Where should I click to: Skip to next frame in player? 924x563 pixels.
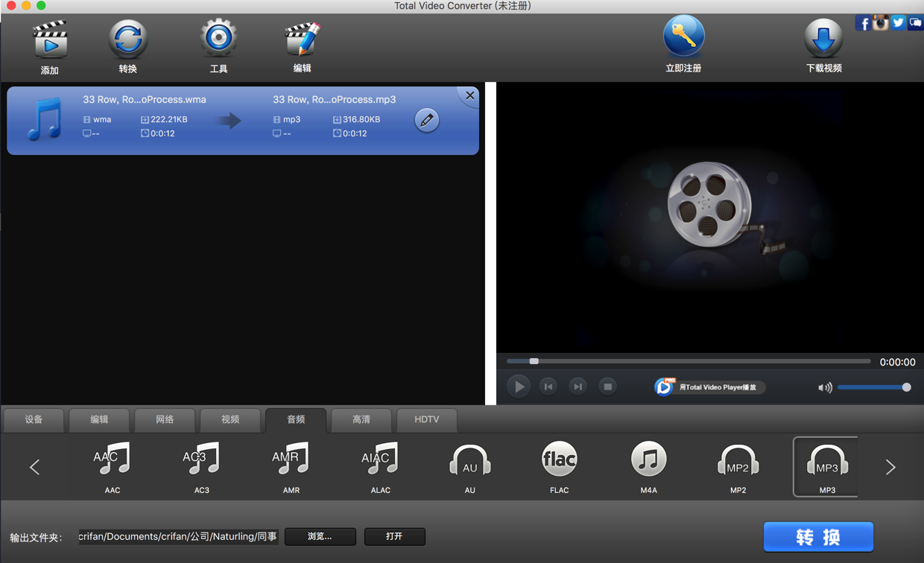pyautogui.click(x=577, y=387)
